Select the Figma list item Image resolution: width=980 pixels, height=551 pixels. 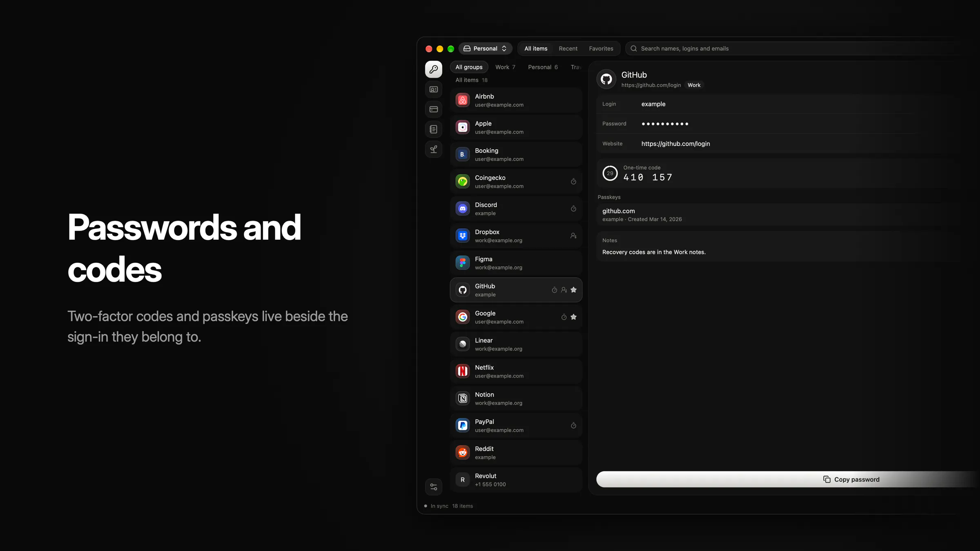[x=516, y=263]
